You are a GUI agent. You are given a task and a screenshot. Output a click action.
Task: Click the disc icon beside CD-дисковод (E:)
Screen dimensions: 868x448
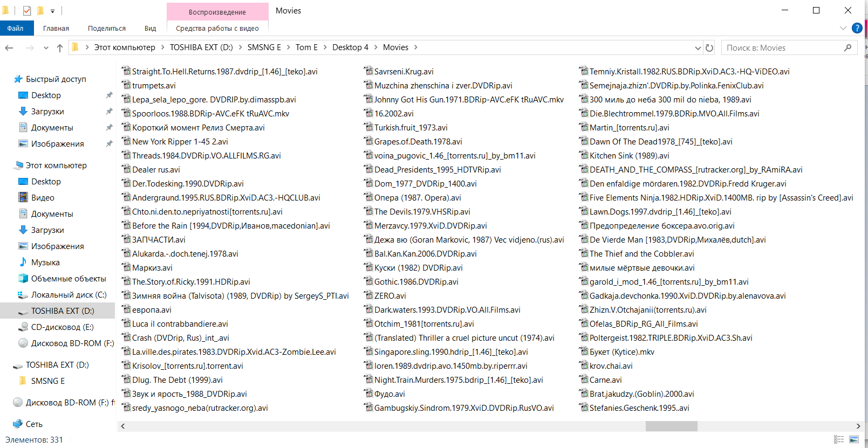[x=23, y=327]
